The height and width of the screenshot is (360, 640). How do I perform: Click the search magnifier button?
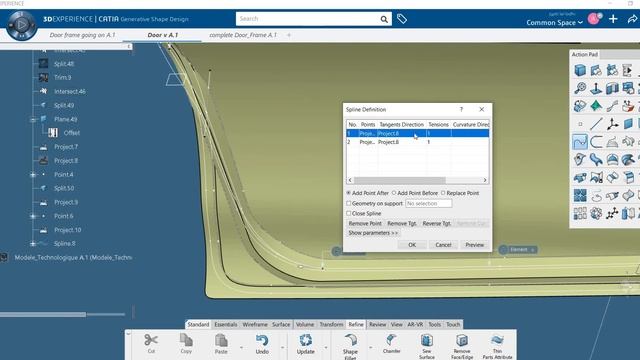tap(384, 19)
